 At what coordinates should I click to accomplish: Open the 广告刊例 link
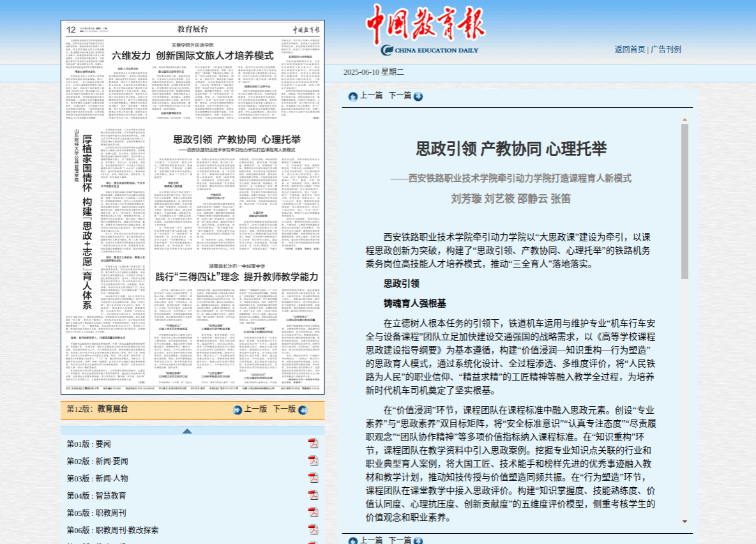pos(665,49)
